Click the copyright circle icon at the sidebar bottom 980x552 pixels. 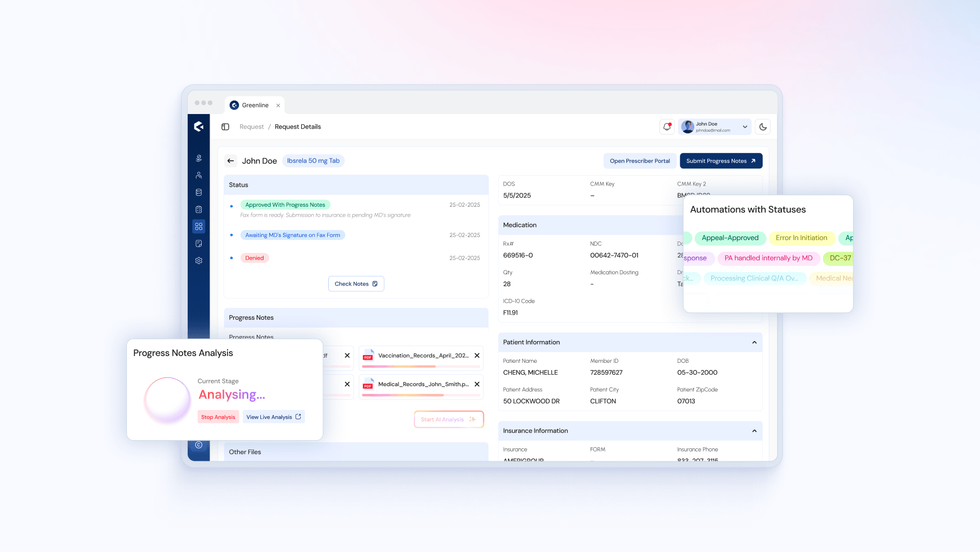pyautogui.click(x=199, y=445)
